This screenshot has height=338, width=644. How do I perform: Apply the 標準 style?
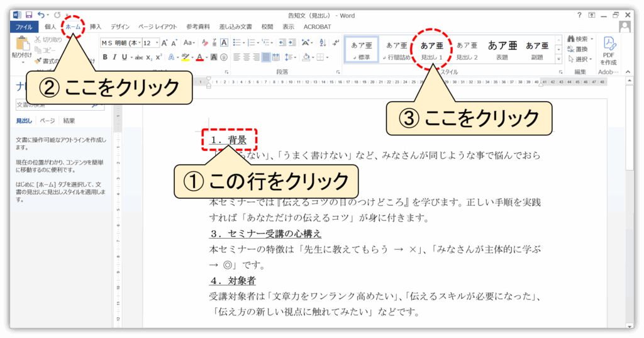362,50
